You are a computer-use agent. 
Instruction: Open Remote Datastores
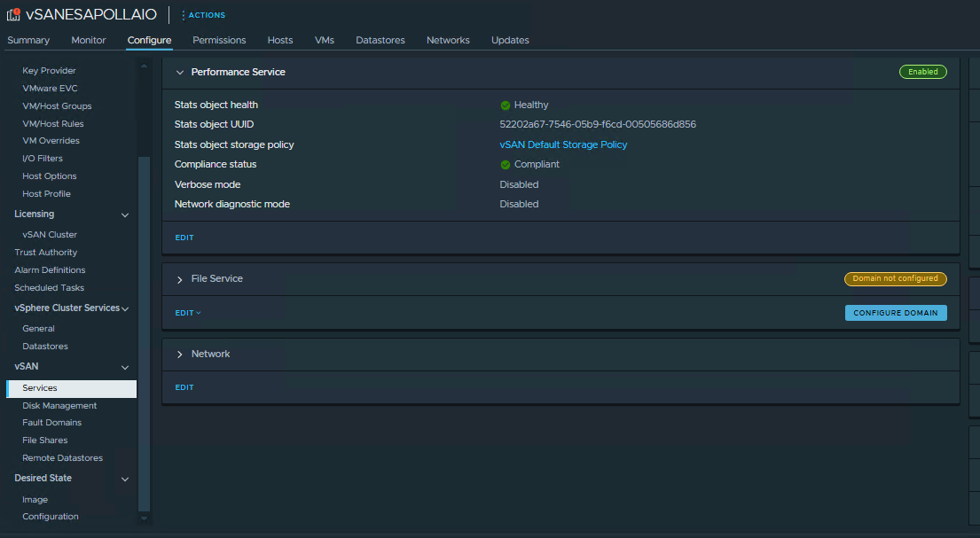tap(62, 458)
